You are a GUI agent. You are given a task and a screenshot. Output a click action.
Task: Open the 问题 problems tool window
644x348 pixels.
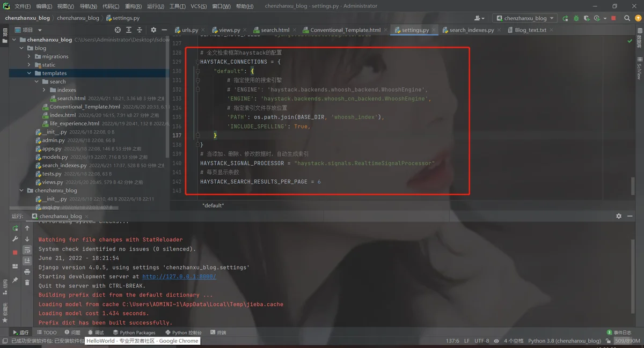click(x=71, y=332)
